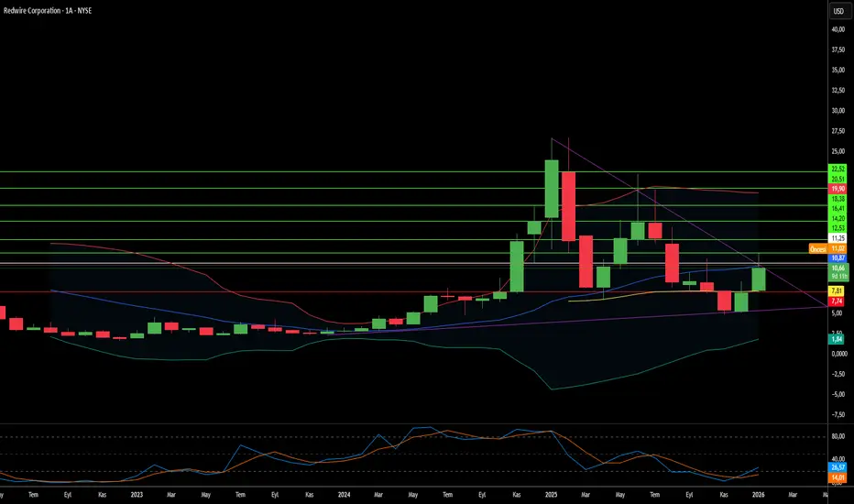854x504 pixels.
Task: Click the Redwire Corporation symbol title
Action: point(31,11)
